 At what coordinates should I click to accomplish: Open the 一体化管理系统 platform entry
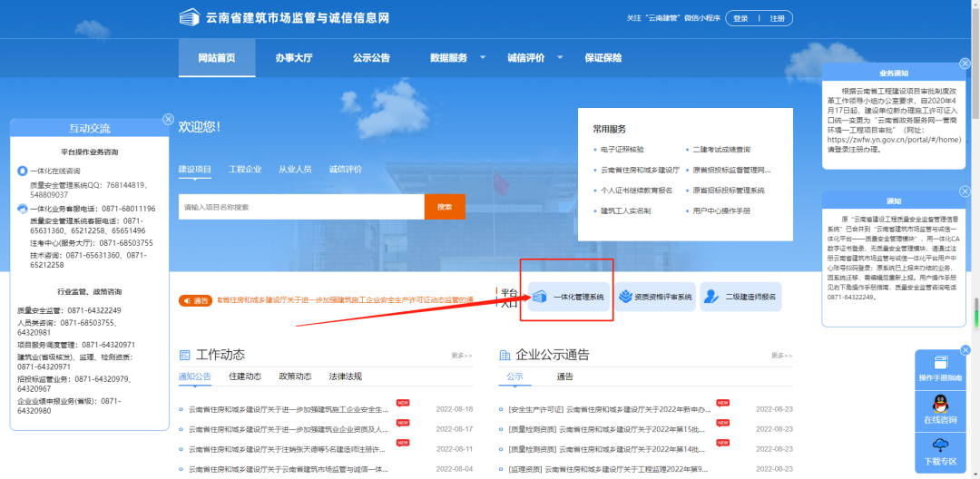point(568,297)
